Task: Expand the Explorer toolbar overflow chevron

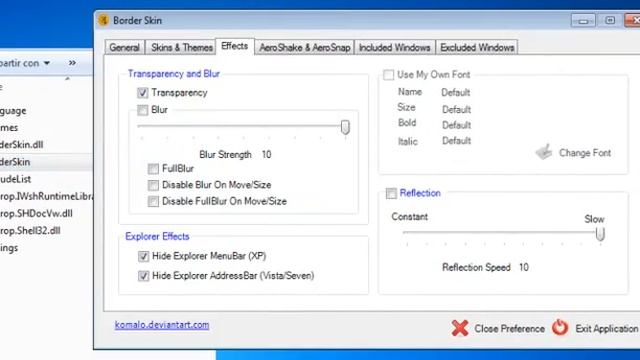Action: (x=72, y=63)
